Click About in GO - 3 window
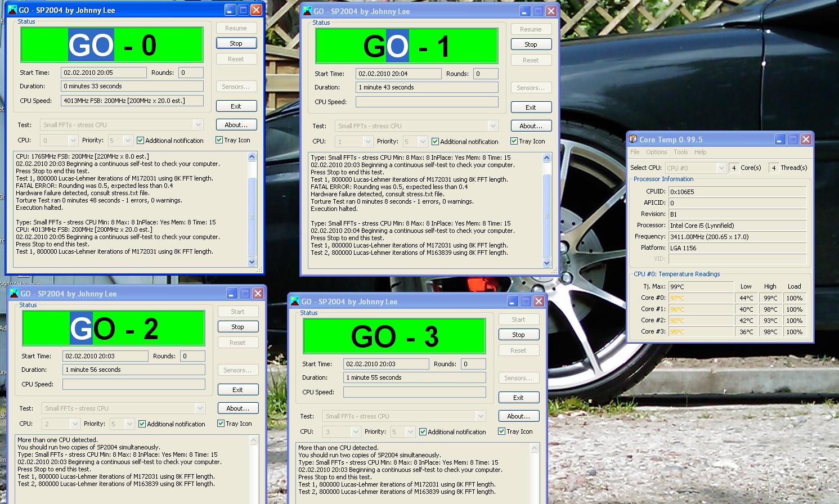Screen dimensions: 839x504 coord(519,416)
